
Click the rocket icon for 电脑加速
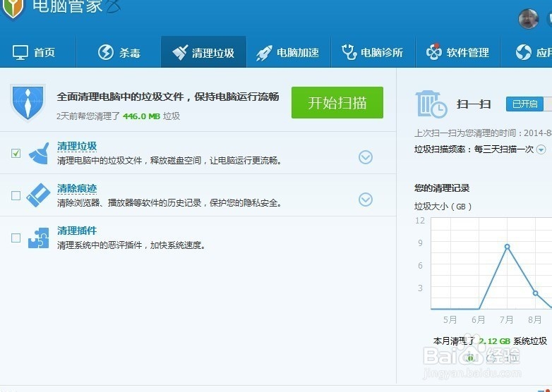pos(264,53)
